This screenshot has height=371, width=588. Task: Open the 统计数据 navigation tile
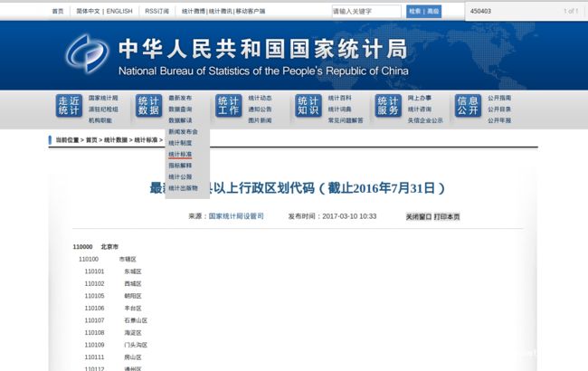coord(149,106)
